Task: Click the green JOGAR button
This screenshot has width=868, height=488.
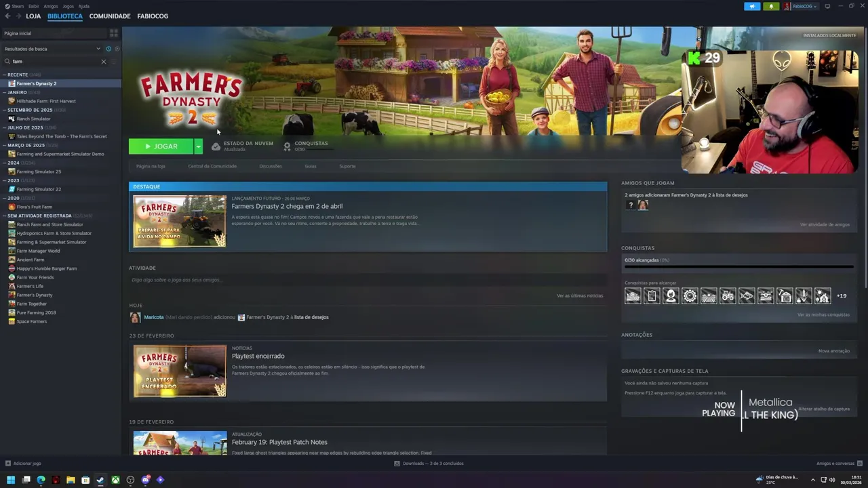Action: (x=161, y=146)
